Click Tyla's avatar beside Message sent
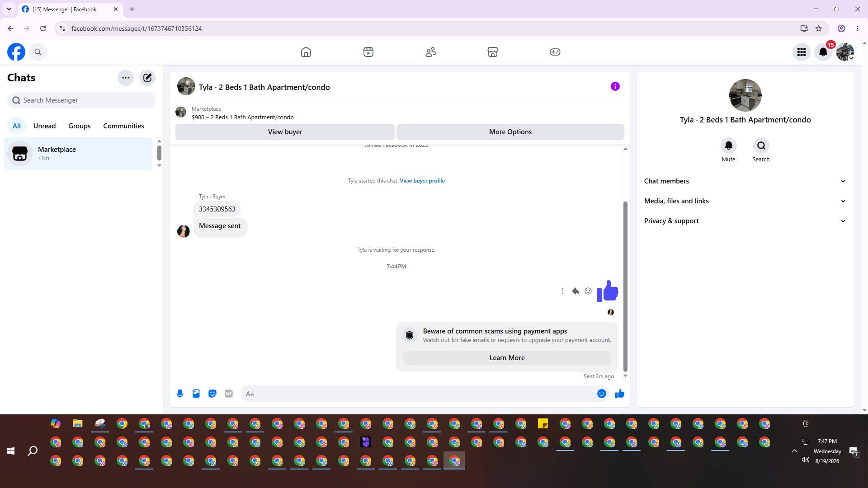Image resolution: width=868 pixels, height=488 pixels. click(184, 231)
